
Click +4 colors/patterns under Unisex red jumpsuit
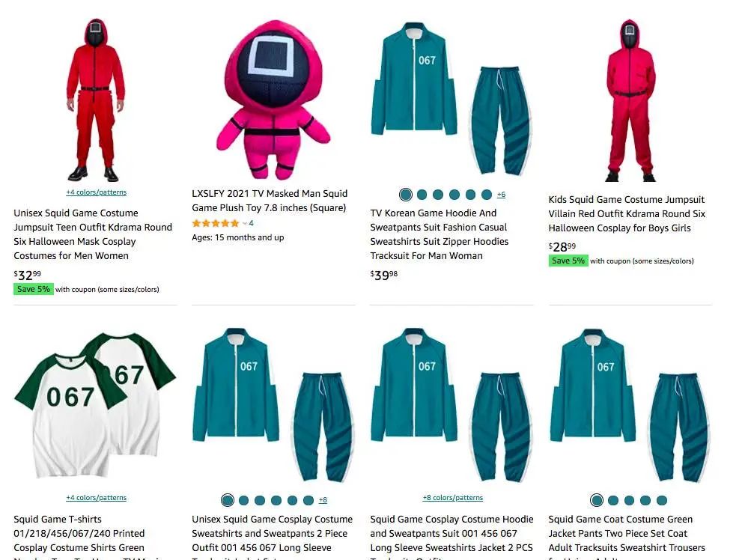pyautogui.click(x=97, y=192)
